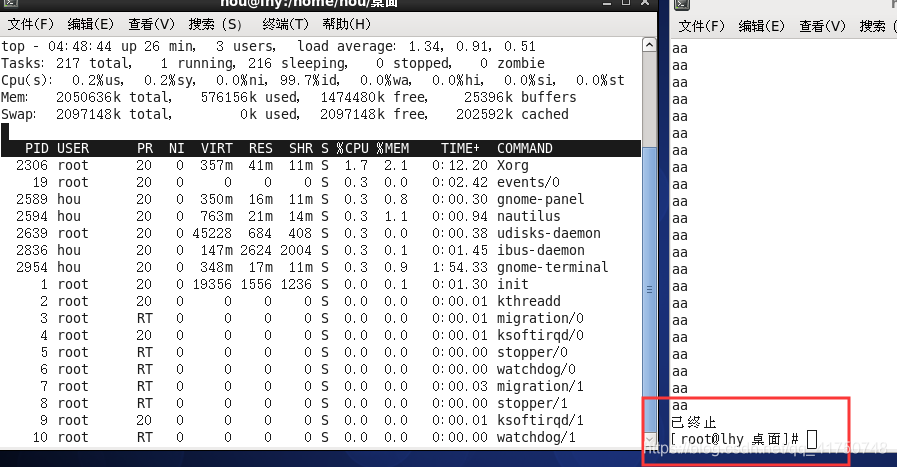The image size is (897, 467).
Task: Click the udisks-daemon process row
Action: pos(320,234)
